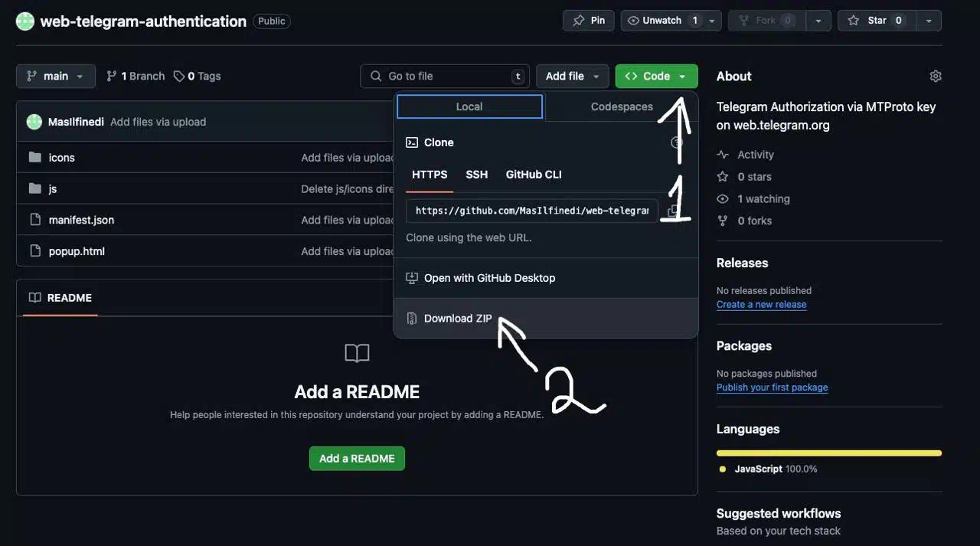Click the terminal icon beside Clone
Image resolution: width=980 pixels, height=546 pixels.
[412, 142]
